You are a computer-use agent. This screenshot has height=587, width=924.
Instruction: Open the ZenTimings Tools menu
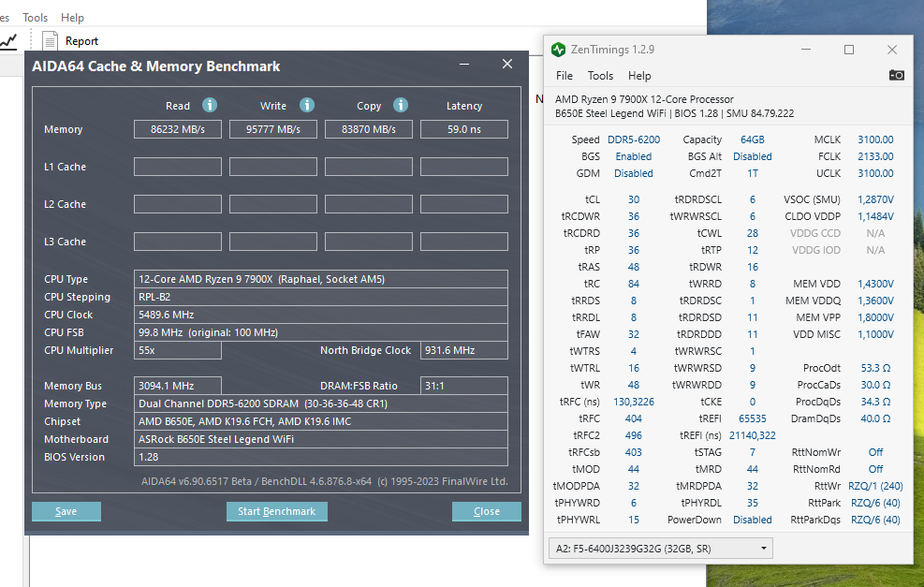[600, 76]
